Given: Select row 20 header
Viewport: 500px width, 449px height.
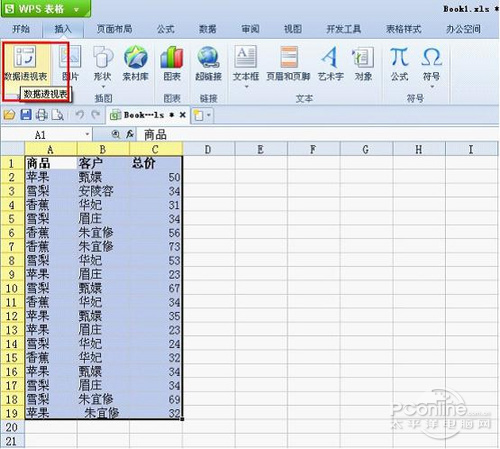Looking at the screenshot, I should point(12,427).
